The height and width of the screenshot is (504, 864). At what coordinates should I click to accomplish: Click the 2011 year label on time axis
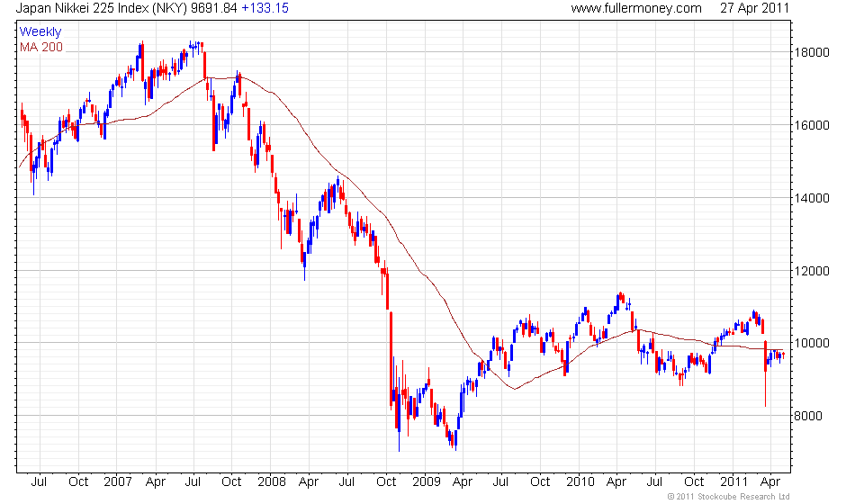click(734, 482)
